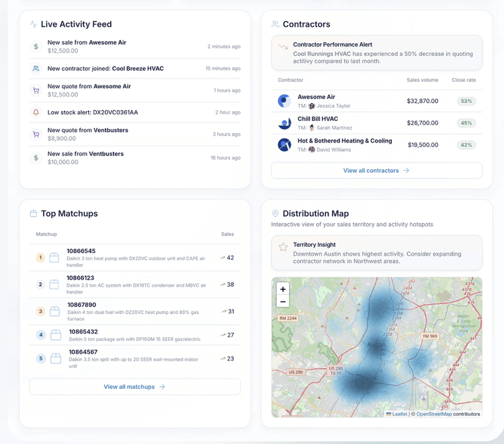Click dollar icon for Awesome Air sale
This screenshot has height=444, width=504.
[36, 46]
